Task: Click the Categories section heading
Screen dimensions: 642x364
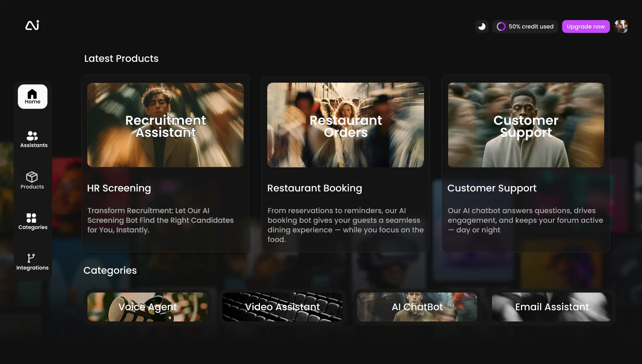Action: click(x=110, y=270)
